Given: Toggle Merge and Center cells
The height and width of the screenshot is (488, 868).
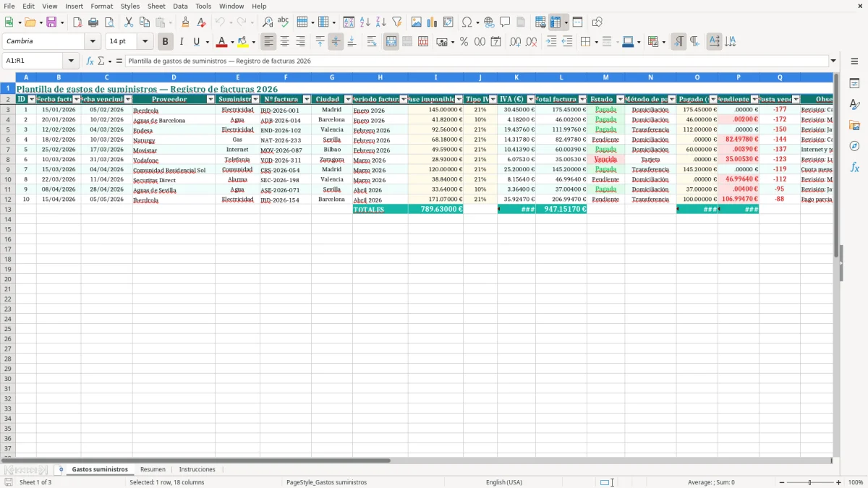Looking at the screenshot, I should click(x=391, y=42).
